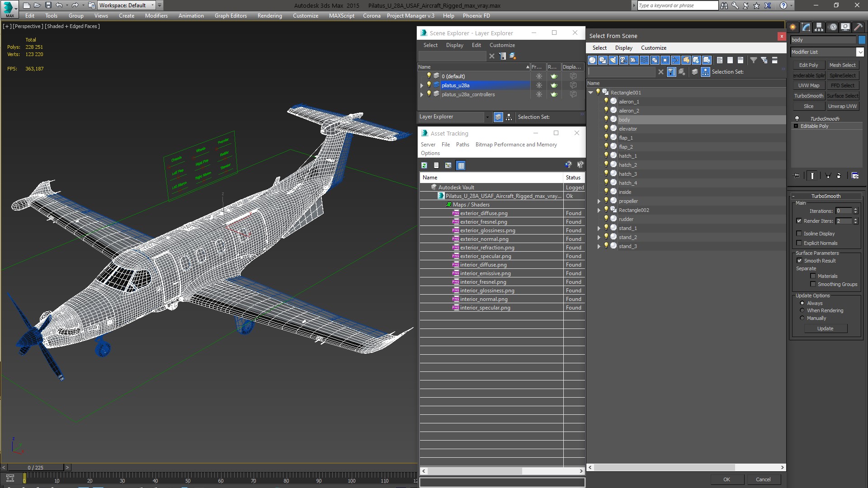The image size is (868, 488).
Task: Click the Edit Poly modifier button
Action: (x=808, y=65)
